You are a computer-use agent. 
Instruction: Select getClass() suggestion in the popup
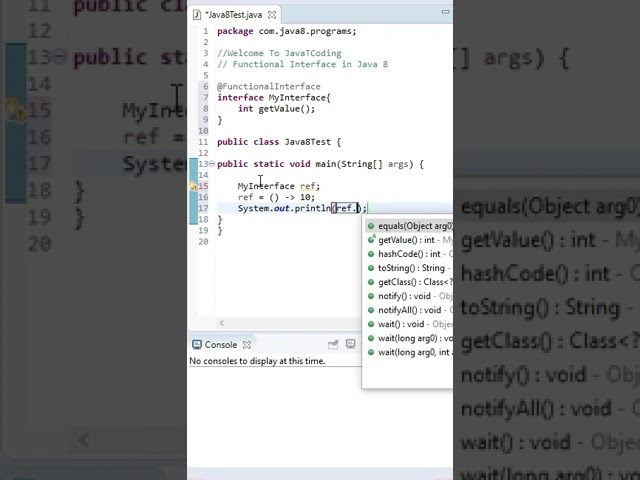(409, 282)
